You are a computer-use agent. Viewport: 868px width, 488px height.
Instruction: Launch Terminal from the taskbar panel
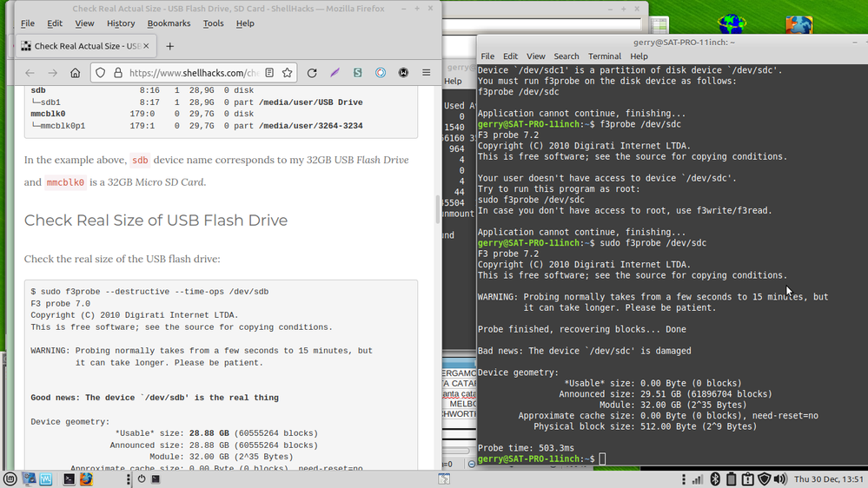tap(69, 478)
